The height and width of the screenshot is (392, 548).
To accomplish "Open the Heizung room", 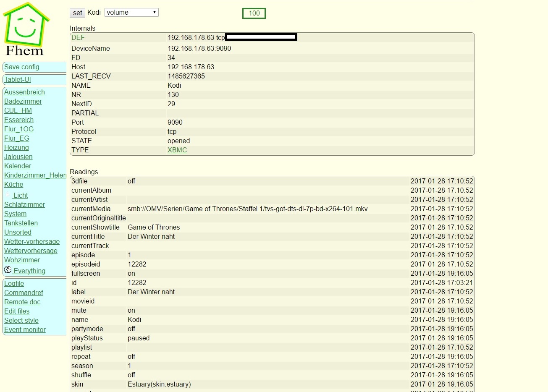I will (16, 148).
